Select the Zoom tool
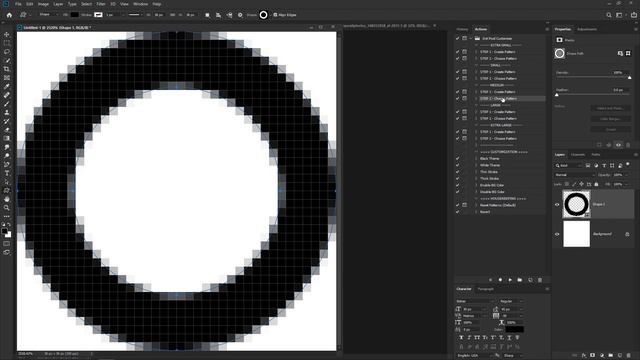The width and height of the screenshot is (640, 360). point(7,208)
